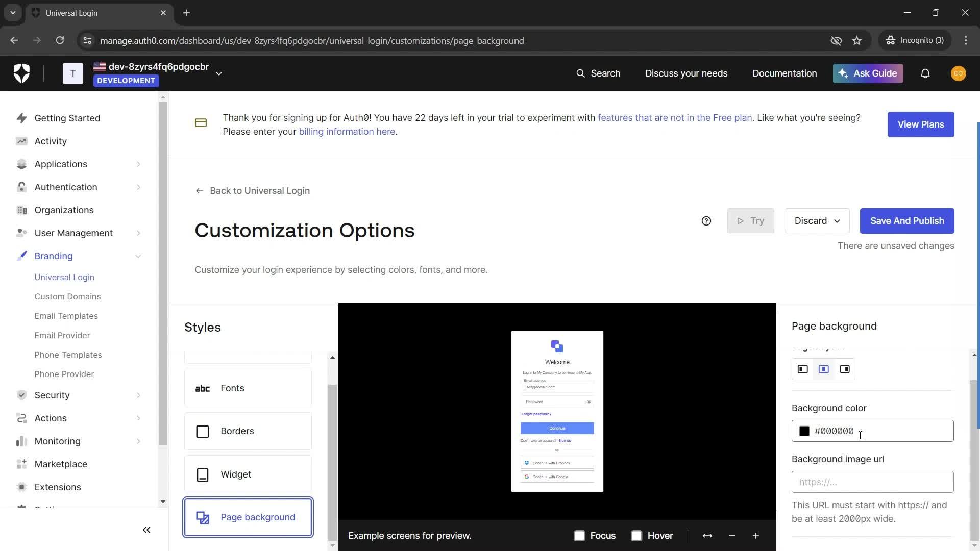The width and height of the screenshot is (980, 551).
Task: Go back in browser history
Action: 14,40
